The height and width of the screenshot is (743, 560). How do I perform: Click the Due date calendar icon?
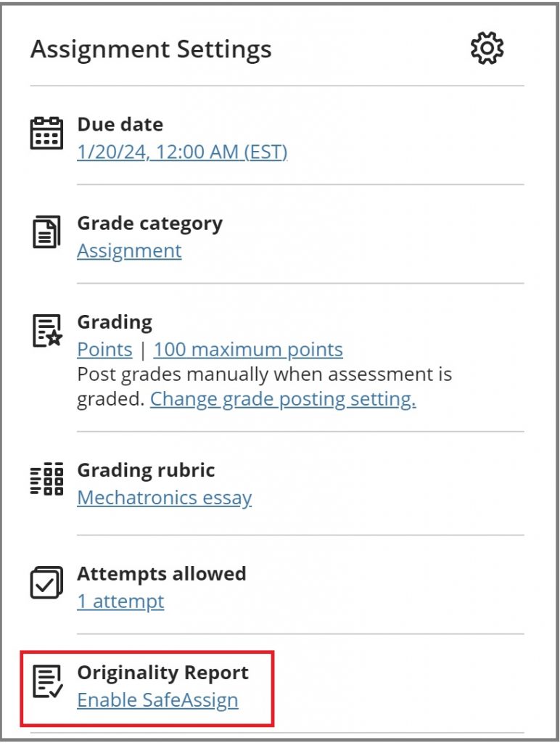coord(46,133)
